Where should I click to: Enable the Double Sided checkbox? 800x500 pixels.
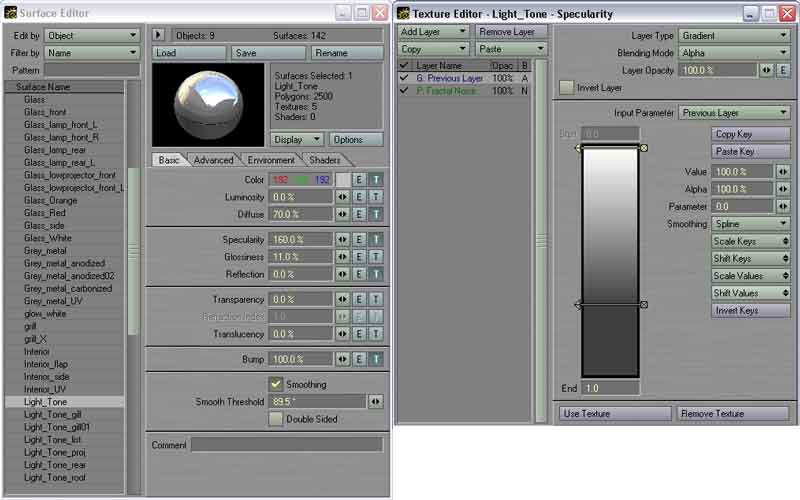pyautogui.click(x=276, y=419)
